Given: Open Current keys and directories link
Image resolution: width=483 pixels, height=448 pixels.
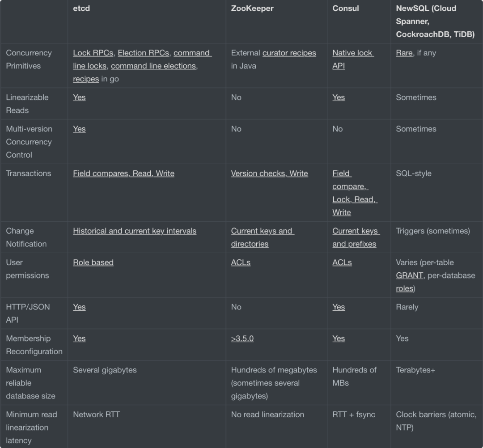Looking at the screenshot, I should coord(263,237).
